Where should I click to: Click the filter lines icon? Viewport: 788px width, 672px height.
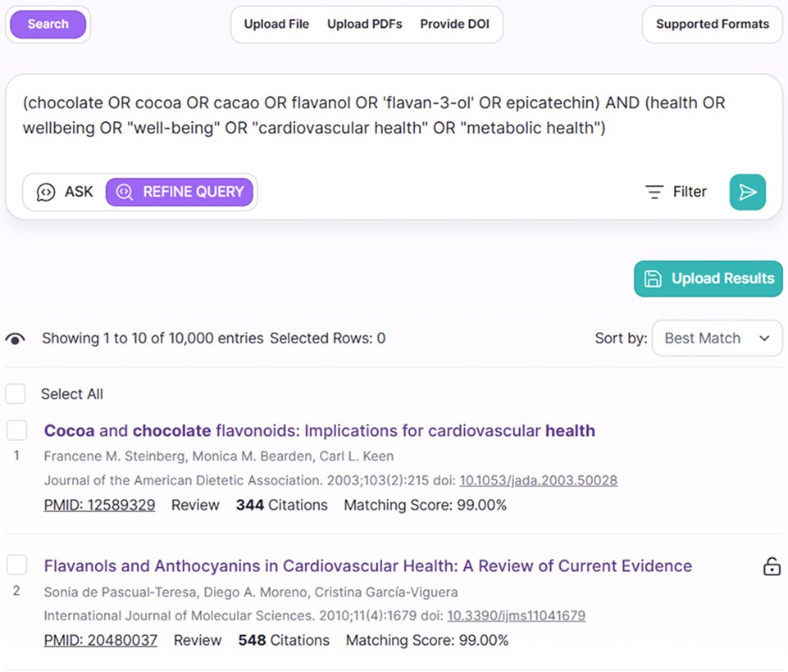point(654,192)
